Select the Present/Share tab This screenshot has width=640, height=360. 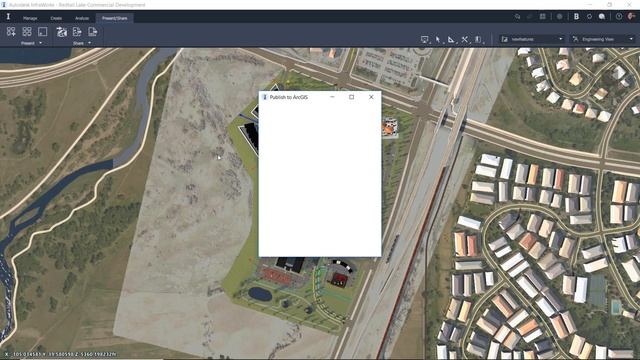[x=115, y=18]
